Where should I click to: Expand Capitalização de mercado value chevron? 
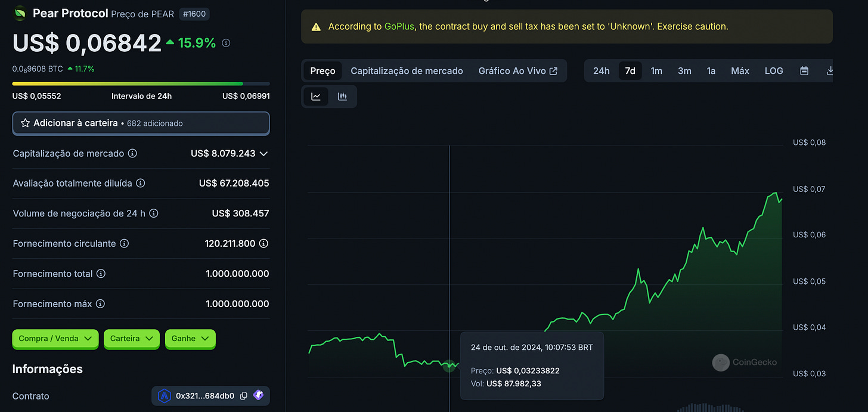263,154
